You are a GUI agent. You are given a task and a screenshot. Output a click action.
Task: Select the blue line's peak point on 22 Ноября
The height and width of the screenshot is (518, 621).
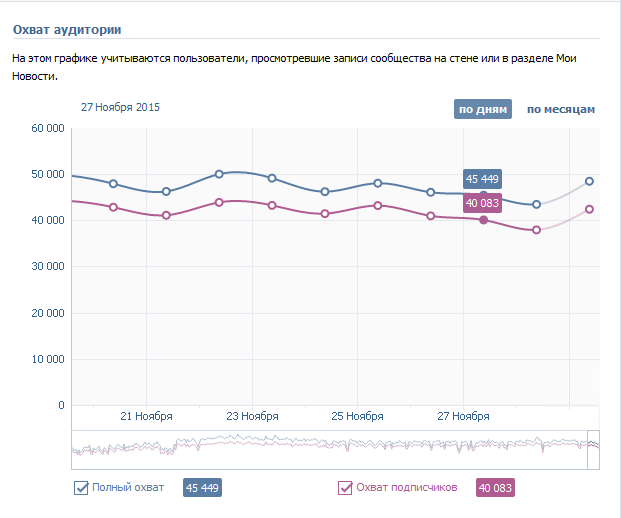pyautogui.click(x=219, y=174)
